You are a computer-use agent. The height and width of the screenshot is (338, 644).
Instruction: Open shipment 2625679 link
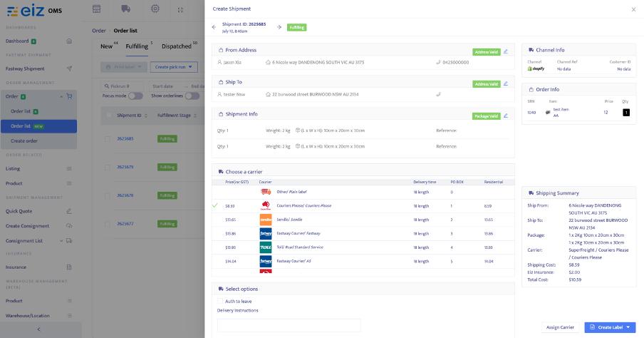pos(125,167)
